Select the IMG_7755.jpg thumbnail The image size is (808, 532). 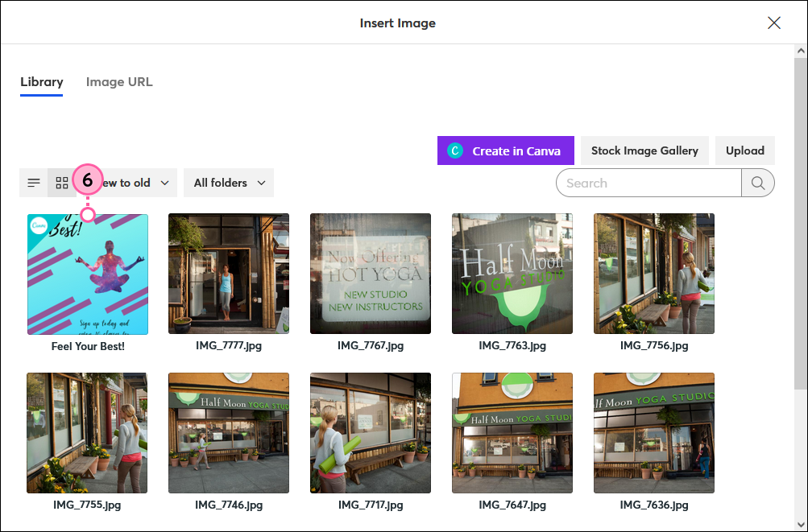87,433
